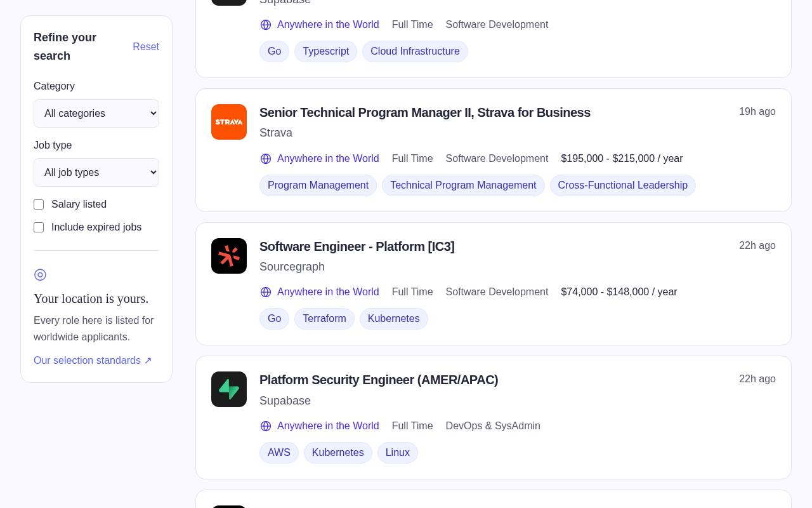Click the Go tag next to Typescript
This screenshot has width=812, height=508.
coord(274,51)
